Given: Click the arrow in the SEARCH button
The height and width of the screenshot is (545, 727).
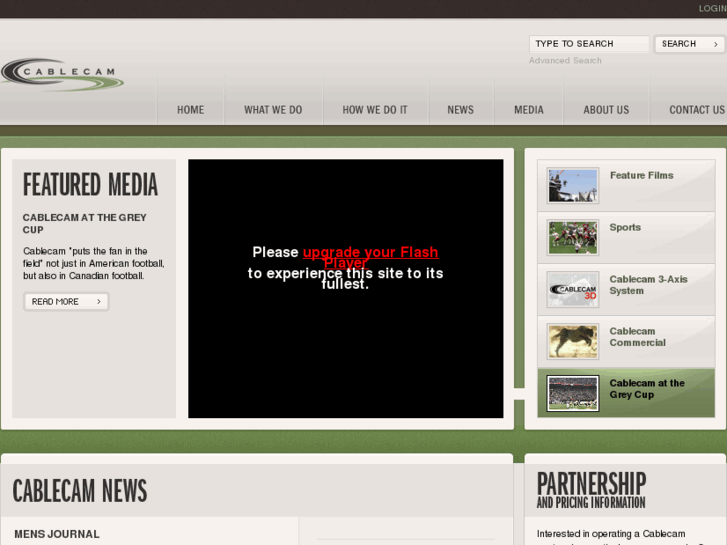Looking at the screenshot, I should (x=715, y=44).
